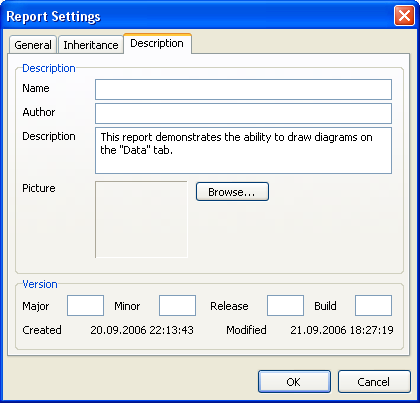Image resolution: width=420 pixels, height=403 pixels.
Task: Close the Report Settings dialog
Action: tap(404, 15)
